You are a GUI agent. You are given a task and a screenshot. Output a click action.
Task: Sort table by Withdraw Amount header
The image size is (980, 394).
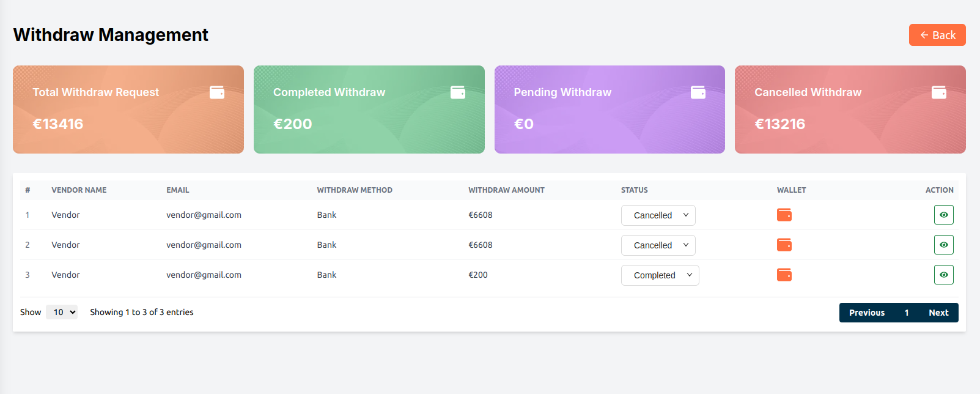tap(506, 190)
